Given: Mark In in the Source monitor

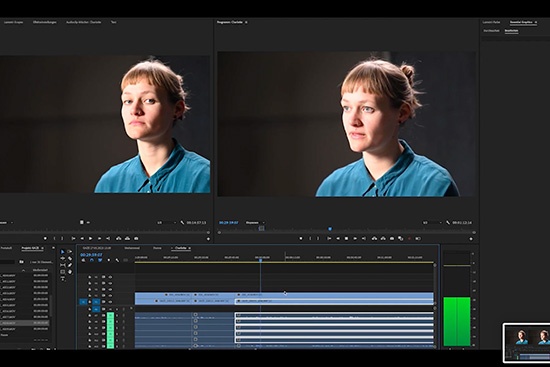Looking at the screenshot, I should 54,238.
